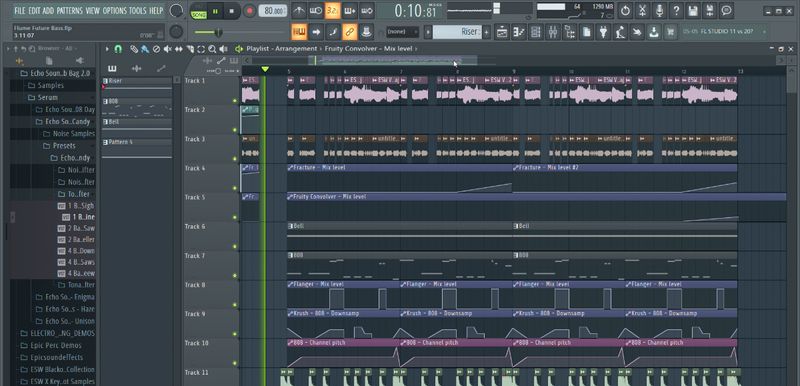The height and width of the screenshot is (386, 800).
Task: Open the mixer window
Action: [x=553, y=32]
